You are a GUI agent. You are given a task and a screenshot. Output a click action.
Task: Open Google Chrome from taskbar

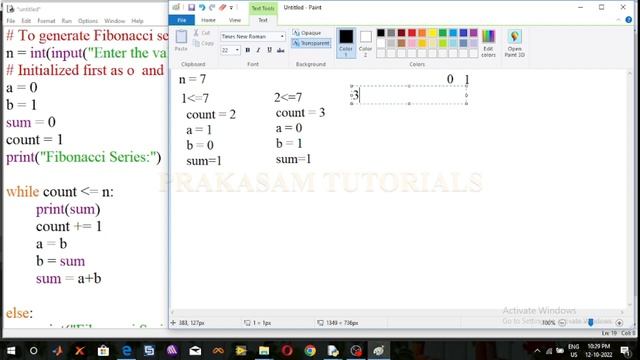click(x=310, y=351)
